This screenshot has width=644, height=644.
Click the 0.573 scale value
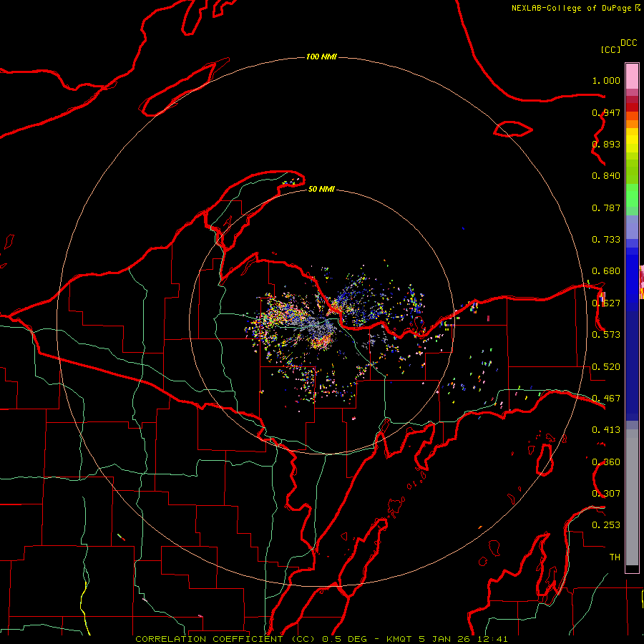[606, 335]
